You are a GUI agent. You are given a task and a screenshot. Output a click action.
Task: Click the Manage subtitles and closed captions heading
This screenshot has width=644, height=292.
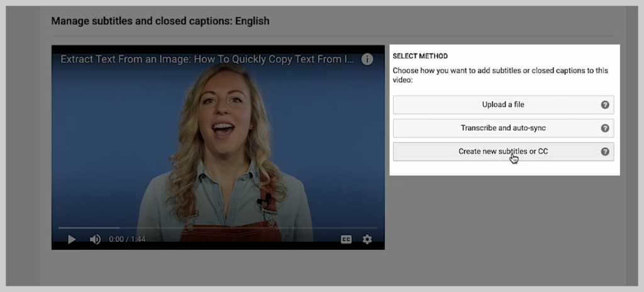click(160, 21)
